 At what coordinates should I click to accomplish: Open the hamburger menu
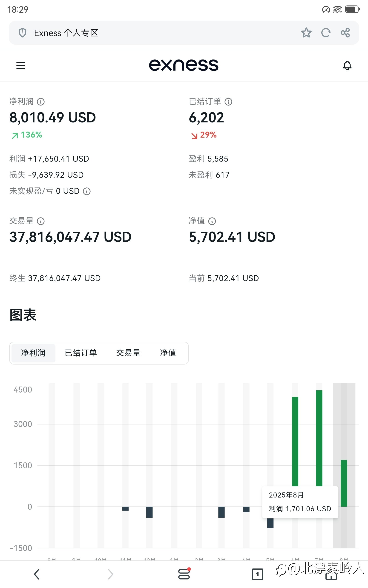21,65
